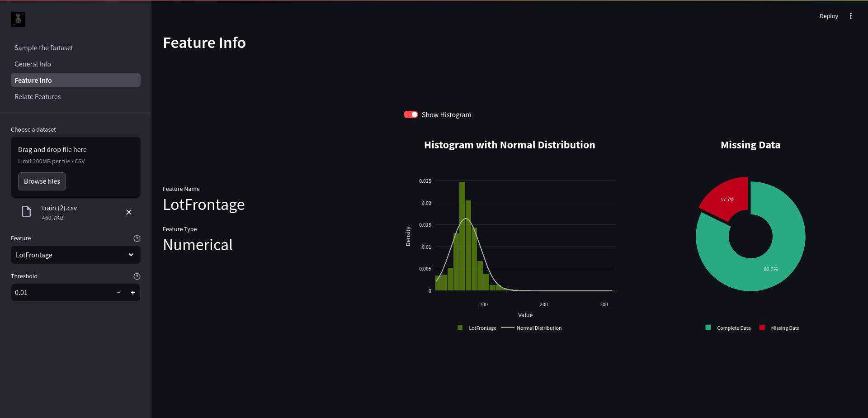868x418 pixels.
Task: Increase threshold with the plus button
Action: pos(133,293)
